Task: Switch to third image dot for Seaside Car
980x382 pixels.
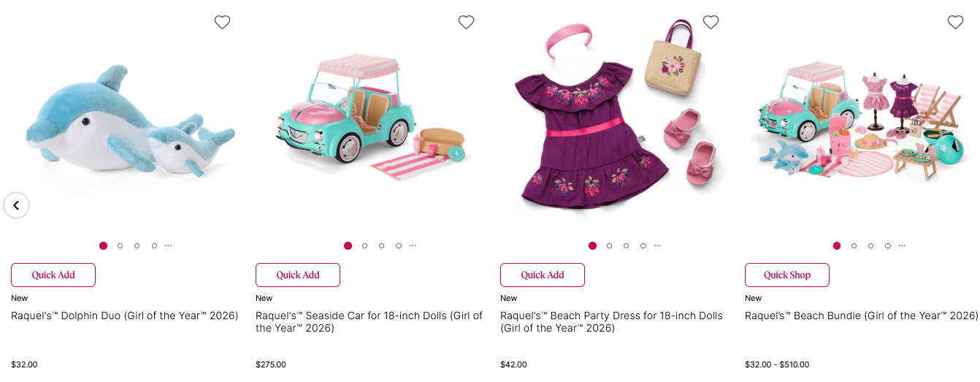Action: click(x=382, y=246)
